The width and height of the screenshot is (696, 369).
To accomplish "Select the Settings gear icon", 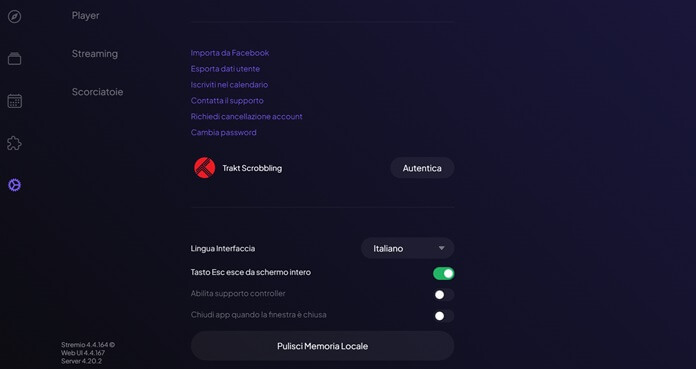I will (x=14, y=185).
